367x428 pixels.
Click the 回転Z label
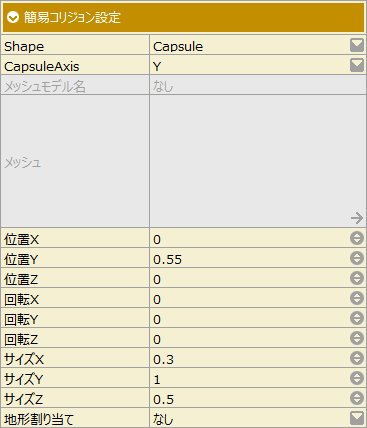pyautogui.click(x=21, y=339)
